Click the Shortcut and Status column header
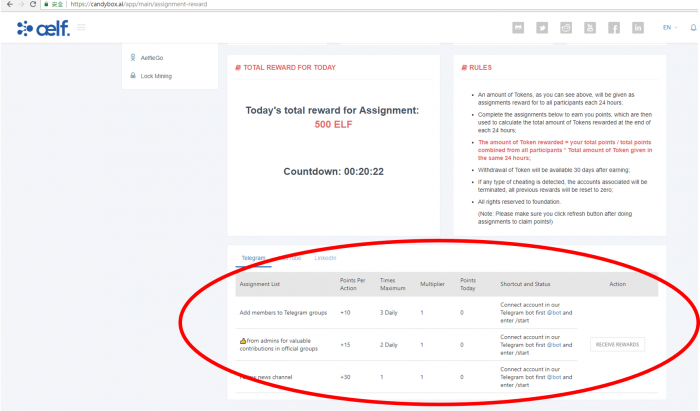 (525, 284)
